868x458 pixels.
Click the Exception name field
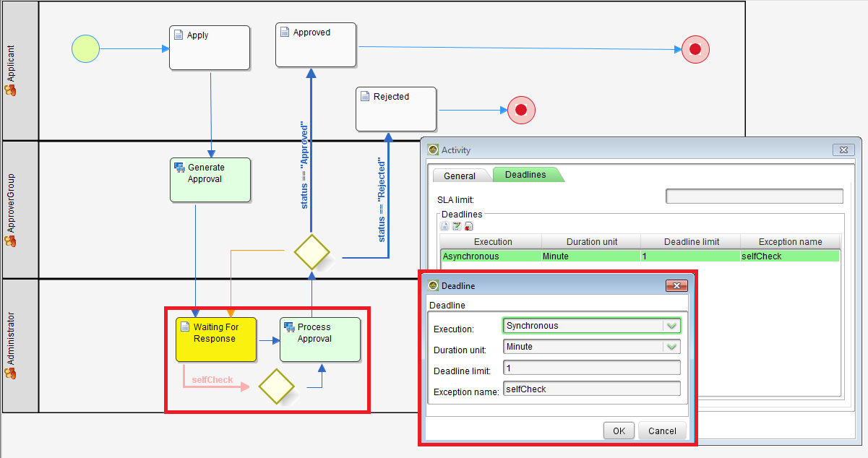[591, 389]
